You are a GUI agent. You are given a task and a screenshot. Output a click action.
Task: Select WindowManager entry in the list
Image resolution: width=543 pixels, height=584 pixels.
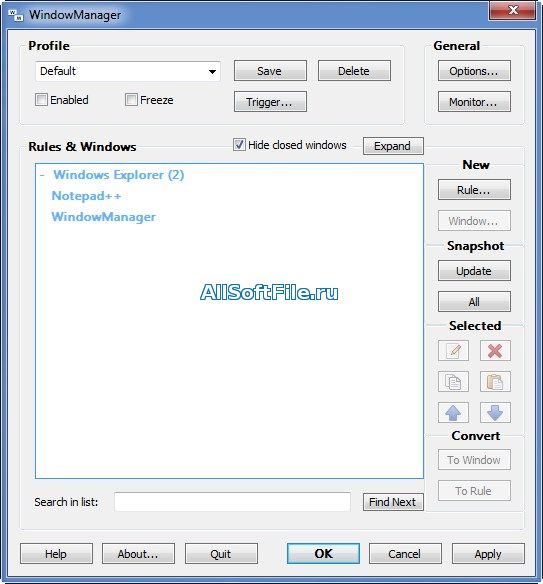point(104,217)
